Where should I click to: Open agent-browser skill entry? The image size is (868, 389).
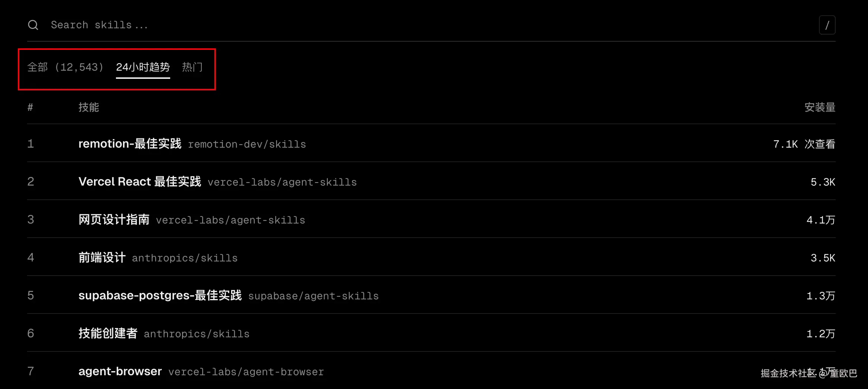pos(120,371)
